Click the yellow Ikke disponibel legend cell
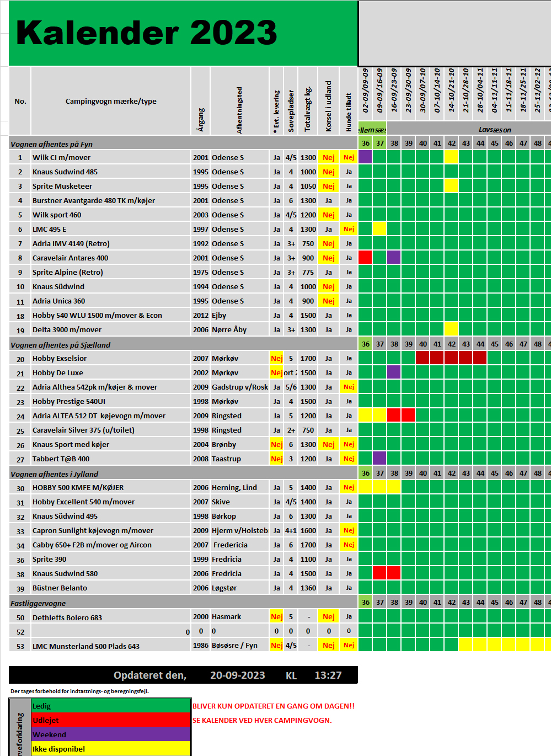 [111, 749]
